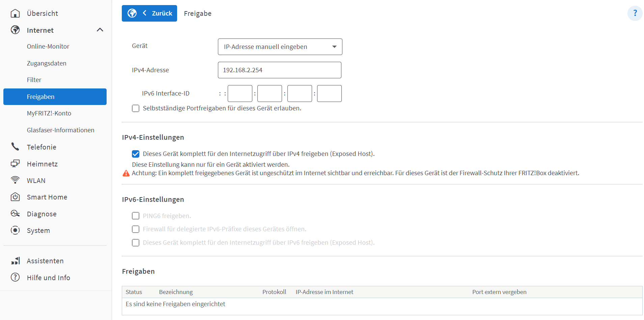
Task: Click the red warning triangle icon
Action: click(126, 173)
